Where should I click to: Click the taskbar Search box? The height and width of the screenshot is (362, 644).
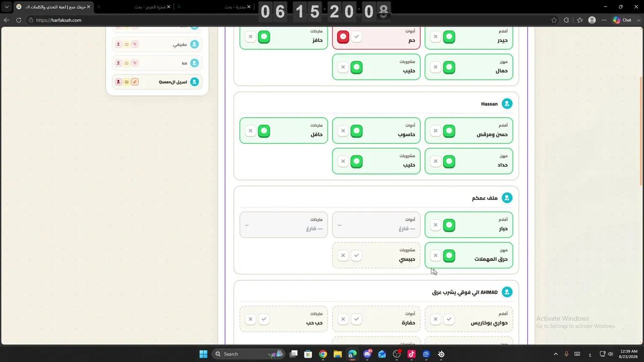pos(248,354)
